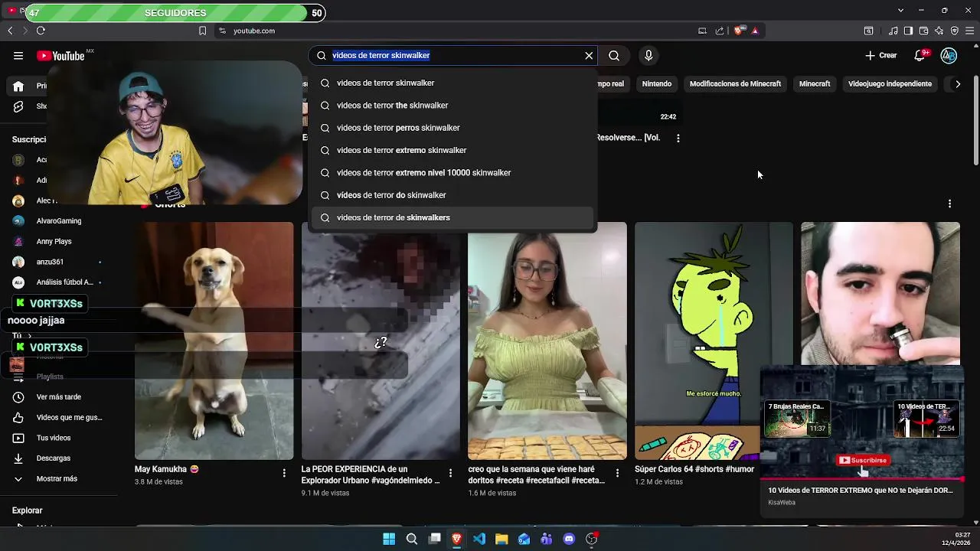This screenshot has height=551, width=980.
Task: Open Windows taskbar search
Action: coord(412,539)
